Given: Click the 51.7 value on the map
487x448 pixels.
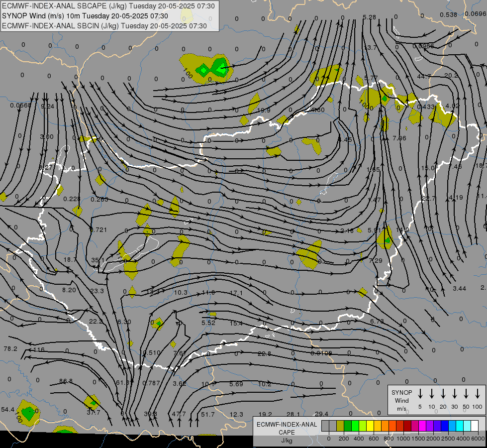Looking at the screenshot, I should click(208, 415).
